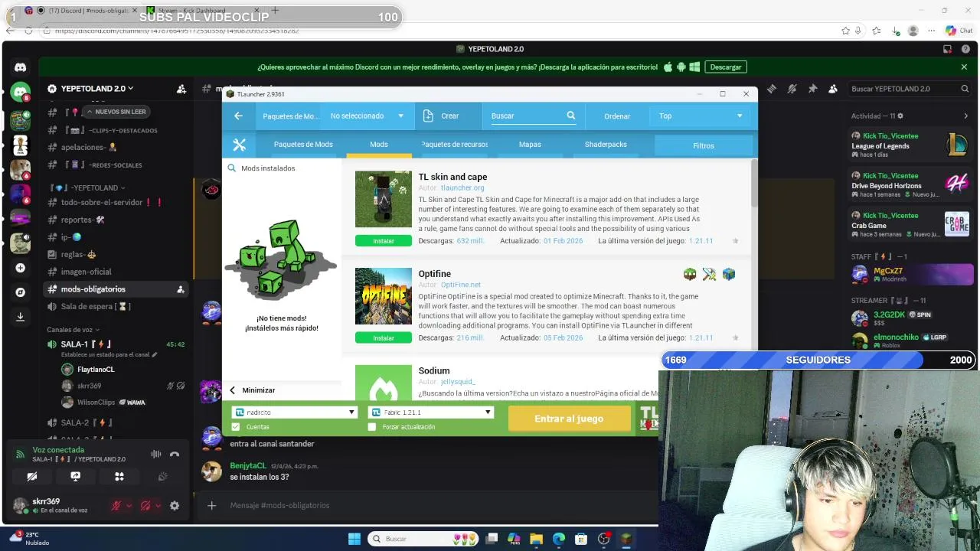Install TL skin and cape mod
The image size is (980, 551).
pos(383,241)
